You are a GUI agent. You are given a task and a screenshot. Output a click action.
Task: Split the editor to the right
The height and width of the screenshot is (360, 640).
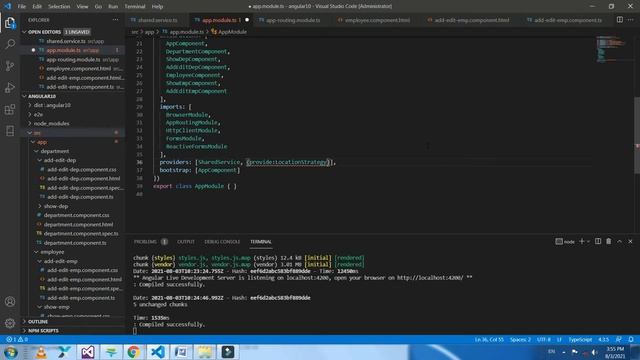pyautogui.click(x=620, y=20)
